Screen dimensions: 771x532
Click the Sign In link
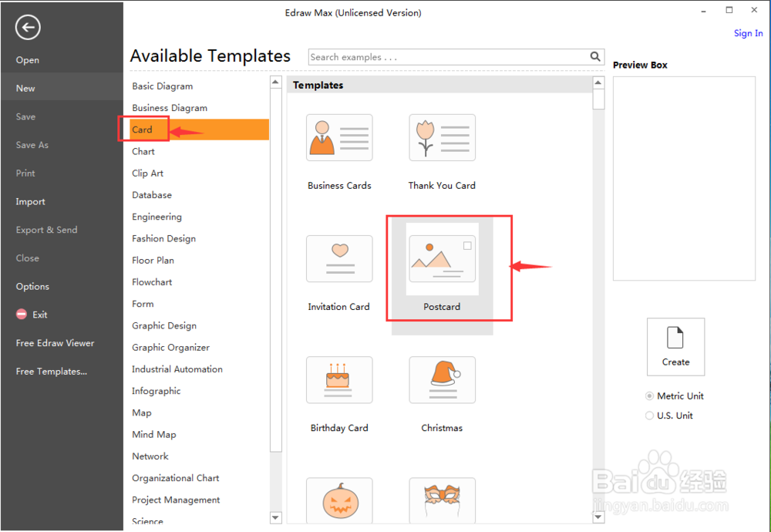(749, 33)
